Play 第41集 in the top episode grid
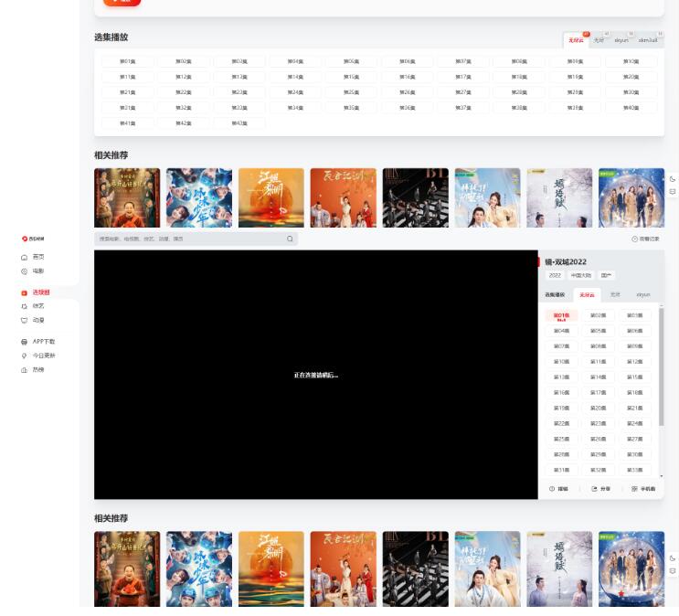This screenshot has width=679, height=616. point(128,123)
